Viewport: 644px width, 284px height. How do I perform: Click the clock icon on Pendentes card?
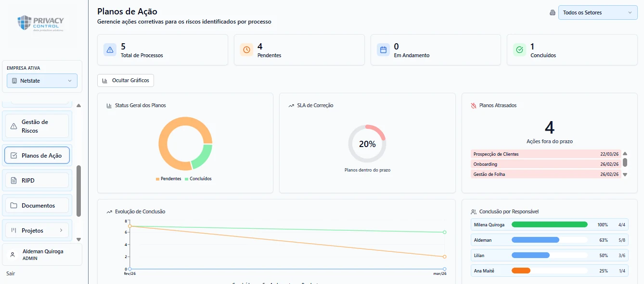246,49
